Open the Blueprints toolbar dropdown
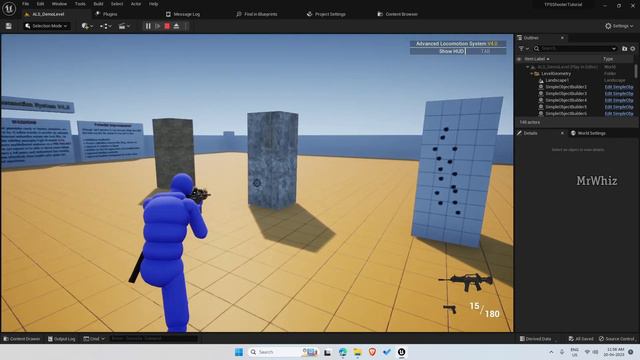 [106, 26]
